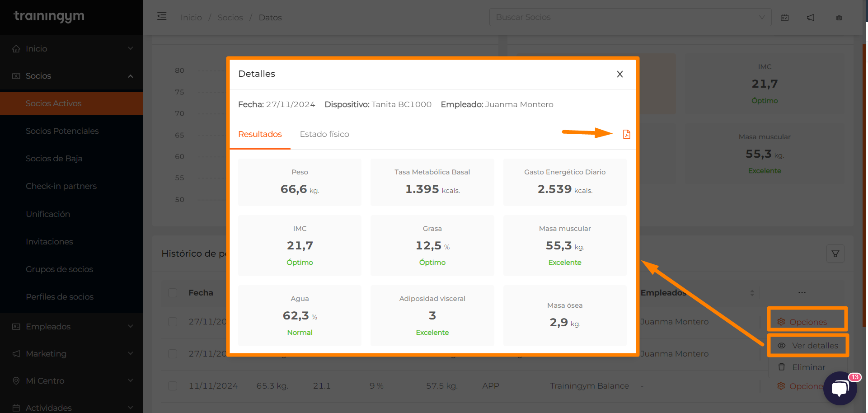Download the PDF report icon in Detalles

[x=626, y=134]
